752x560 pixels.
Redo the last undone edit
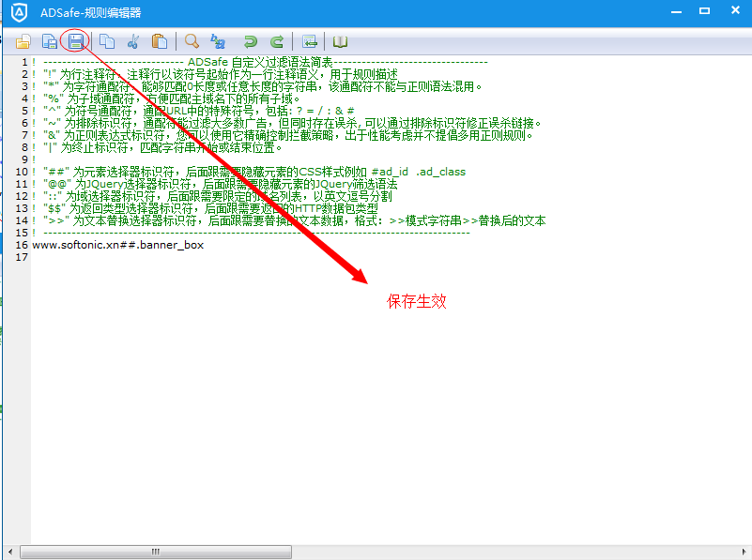(277, 41)
